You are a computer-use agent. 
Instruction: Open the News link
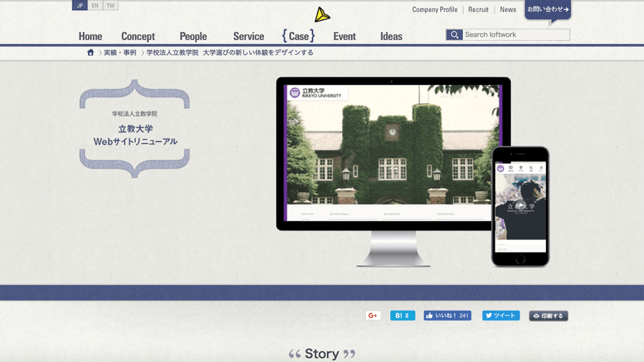coord(508,9)
